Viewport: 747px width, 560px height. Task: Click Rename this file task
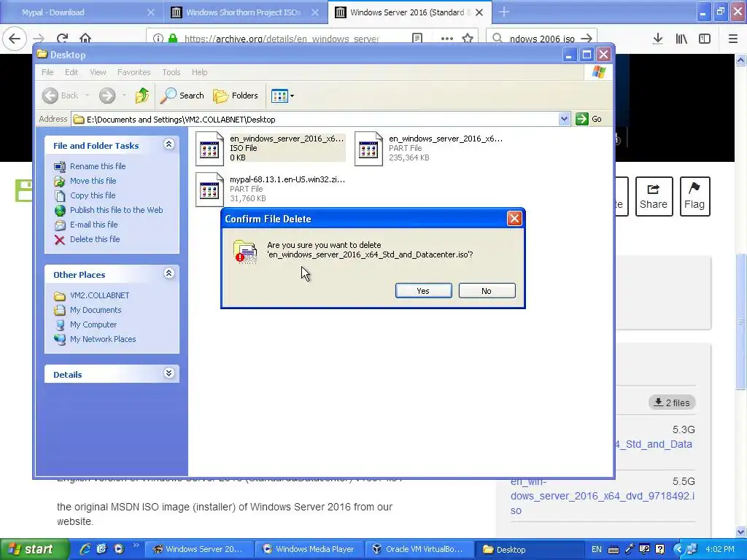98,166
